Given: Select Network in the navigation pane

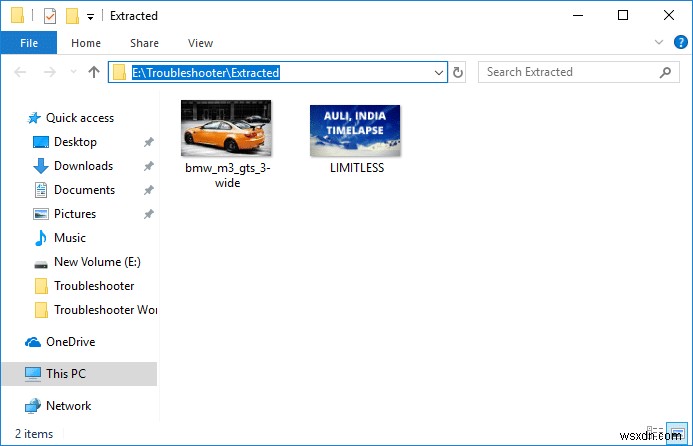Looking at the screenshot, I should click(58, 406).
